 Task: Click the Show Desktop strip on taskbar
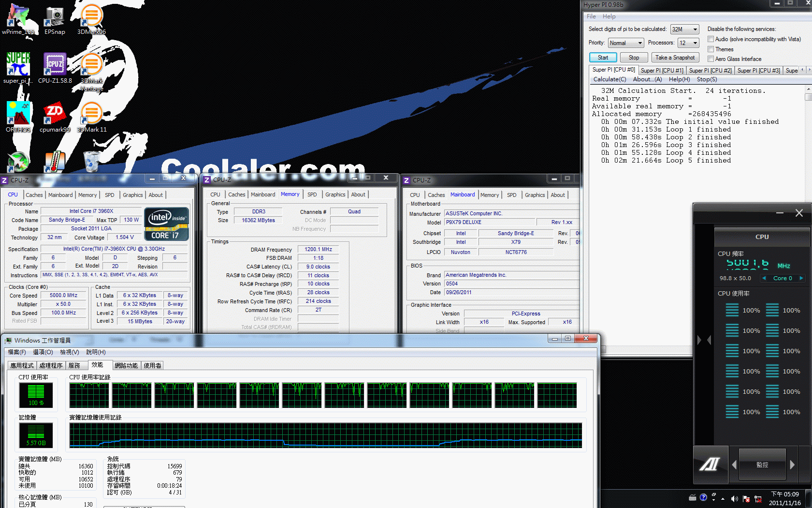click(809, 498)
